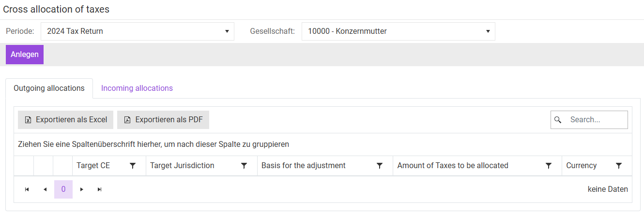Screen dimensions: 644x215
Task: Click the search magnifier icon
Action: pyautogui.click(x=558, y=120)
